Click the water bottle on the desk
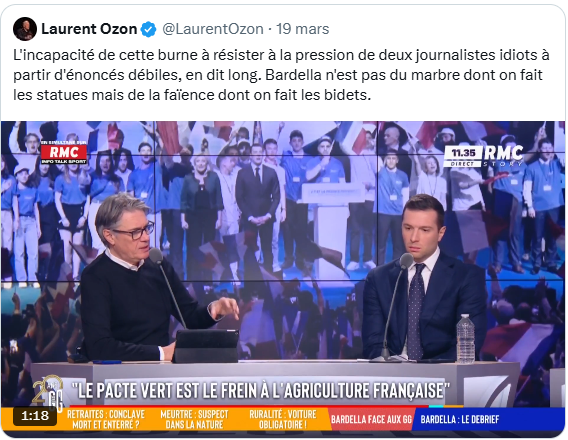This screenshot has width=568, height=440. coord(465,339)
